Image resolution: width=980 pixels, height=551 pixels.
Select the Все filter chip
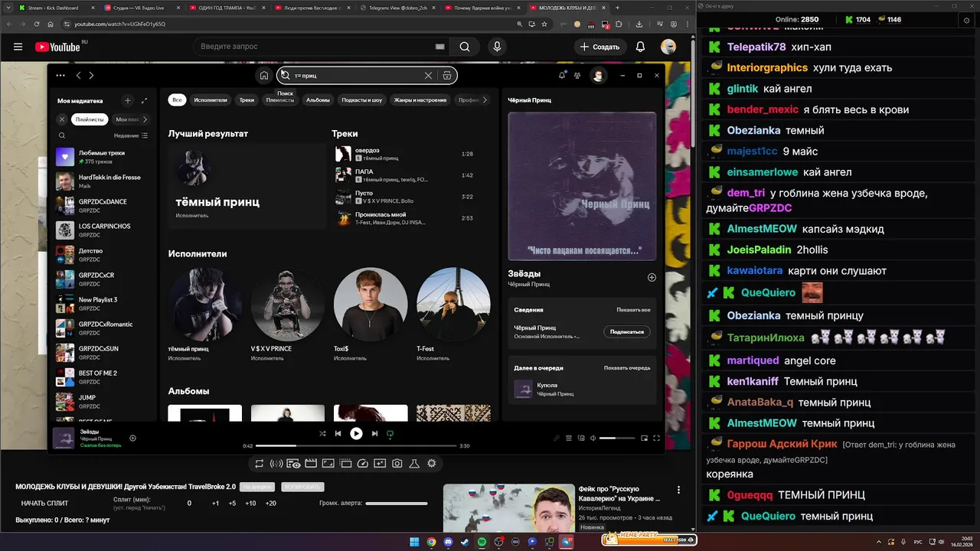177,99
